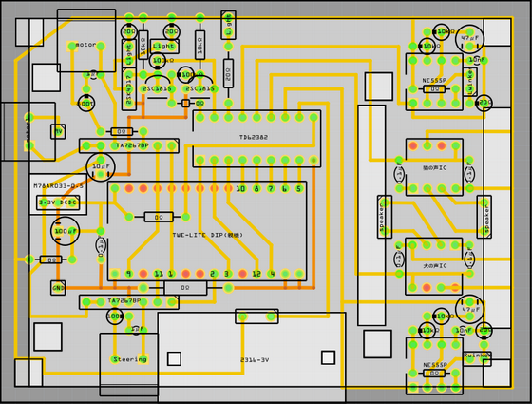Click the horizontal Light connector near 100kΩ
This screenshot has height=404, width=532.
click(164, 47)
